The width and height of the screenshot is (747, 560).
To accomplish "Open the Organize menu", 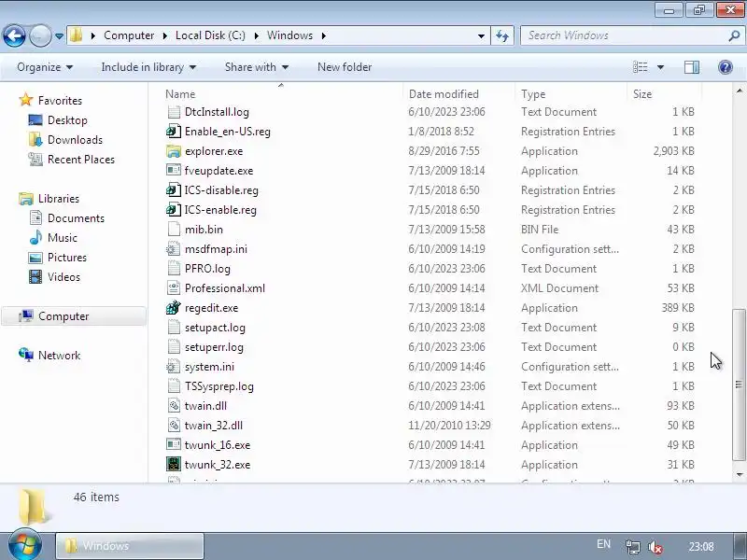I will (45, 67).
